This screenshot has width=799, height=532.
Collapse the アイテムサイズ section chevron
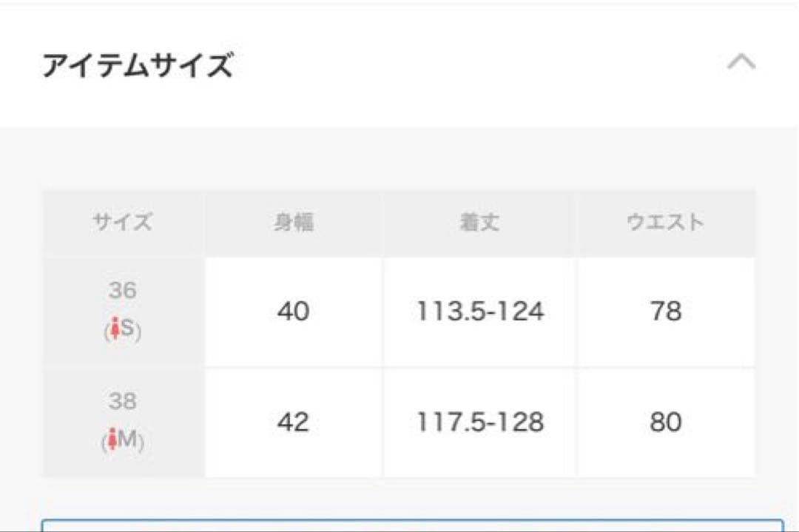click(x=741, y=62)
